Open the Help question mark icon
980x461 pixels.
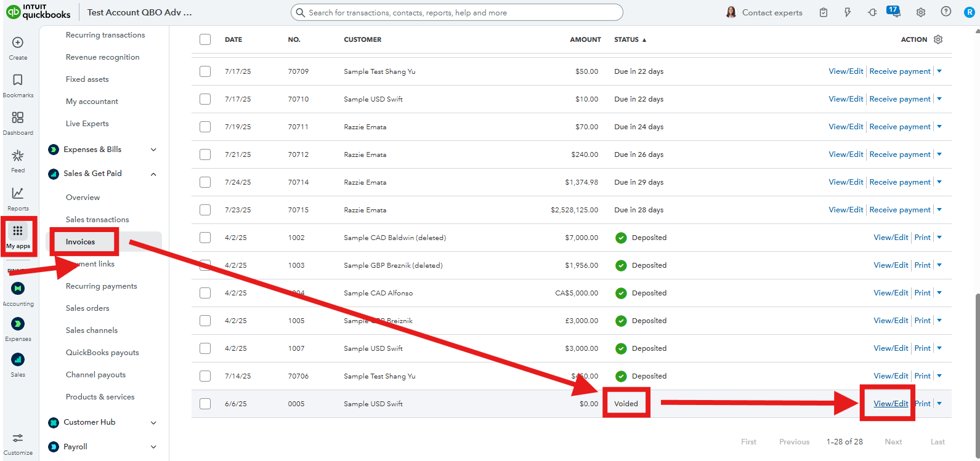tap(946, 12)
